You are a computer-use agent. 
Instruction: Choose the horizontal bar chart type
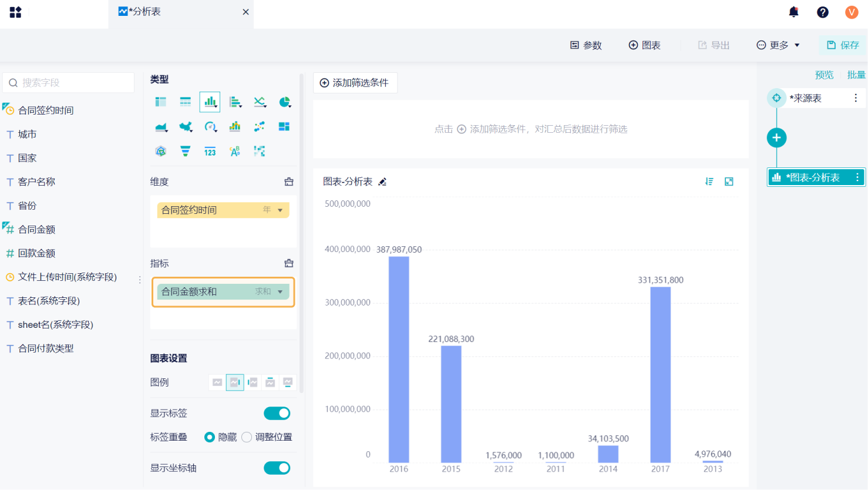coord(235,102)
